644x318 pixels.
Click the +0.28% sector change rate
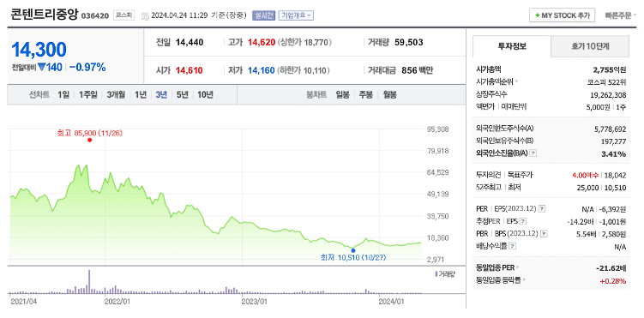(613, 281)
